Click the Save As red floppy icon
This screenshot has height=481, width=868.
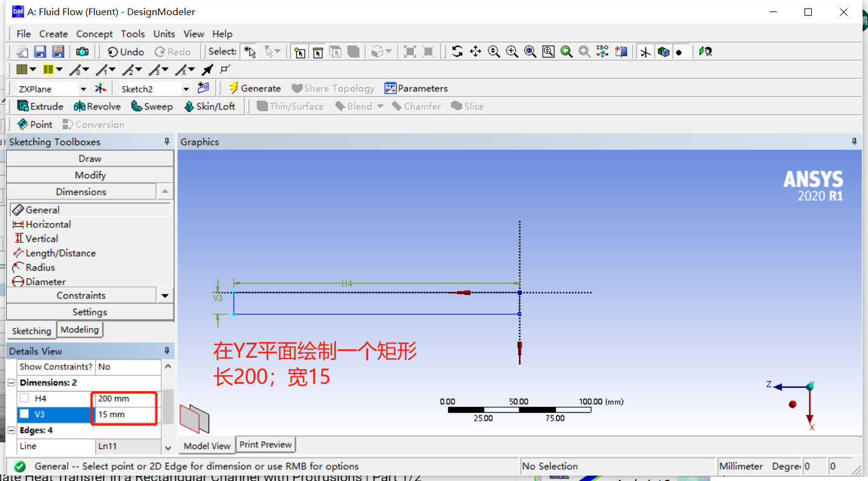58,52
